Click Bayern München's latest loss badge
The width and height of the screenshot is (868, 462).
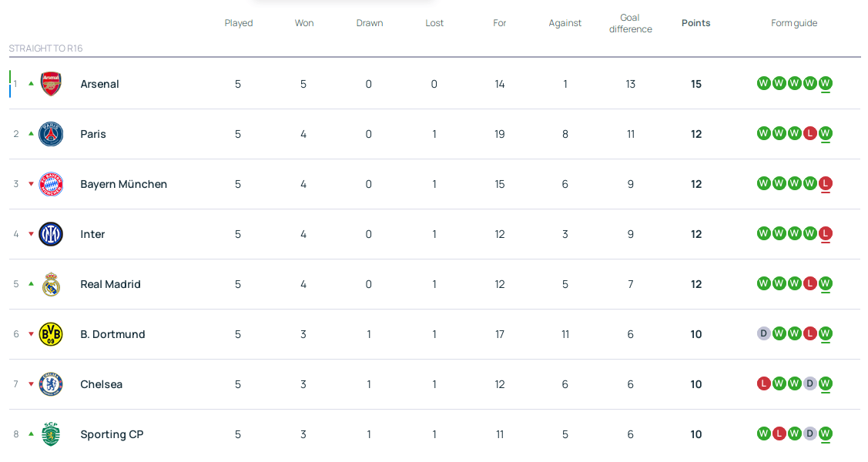(825, 183)
